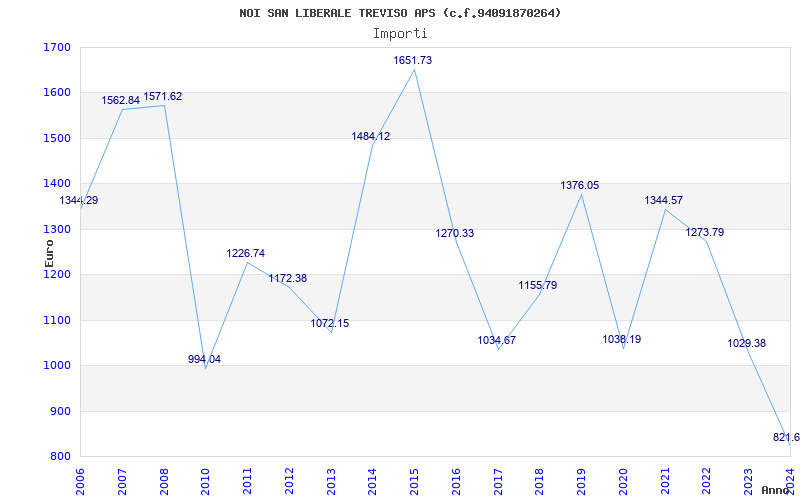Click the x-axis year 2016
This screenshot has width=800, height=500.
(457, 482)
